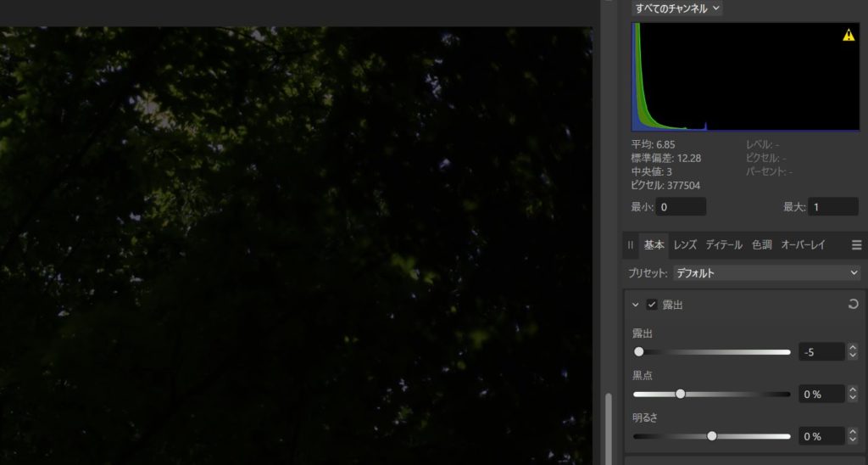Image resolution: width=868 pixels, height=465 pixels.
Task: Reset the 露出 section with revert icon
Action: [x=853, y=304]
